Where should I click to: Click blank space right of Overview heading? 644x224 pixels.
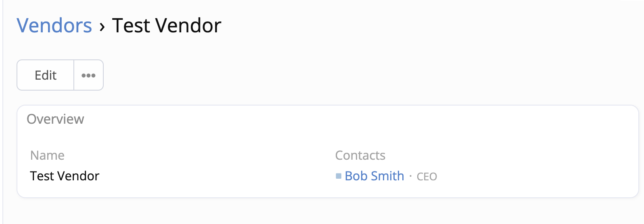click(x=323, y=119)
